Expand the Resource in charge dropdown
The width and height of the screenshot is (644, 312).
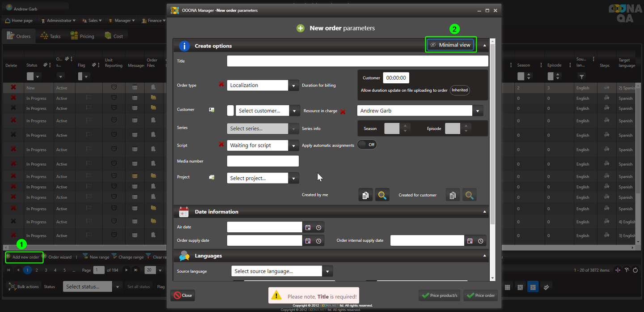478,111
